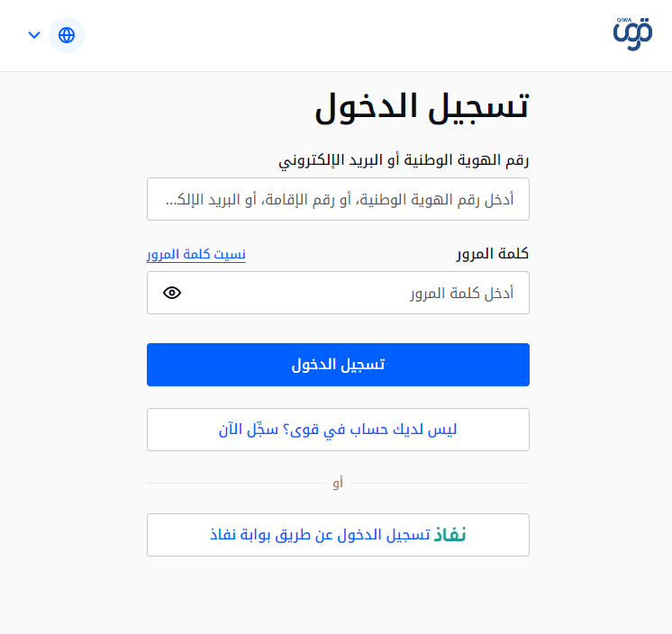The height and width of the screenshot is (634, 672).
Task: Show password using the eye icon
Action: (x=173, y=293)
